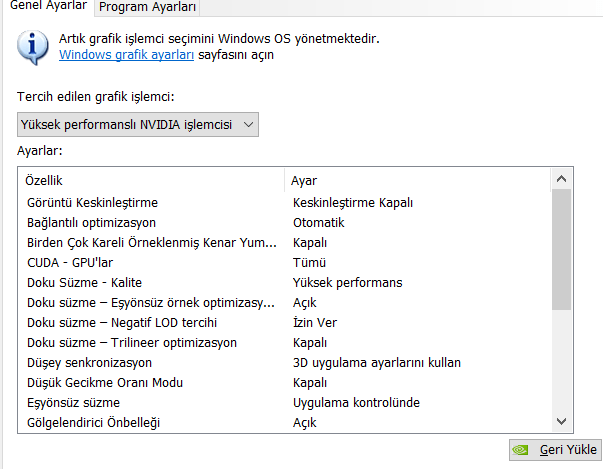Viewport: 603px width, 469px height.
Task: Click the Otomatik setting value
Action: tap(318, 223)
